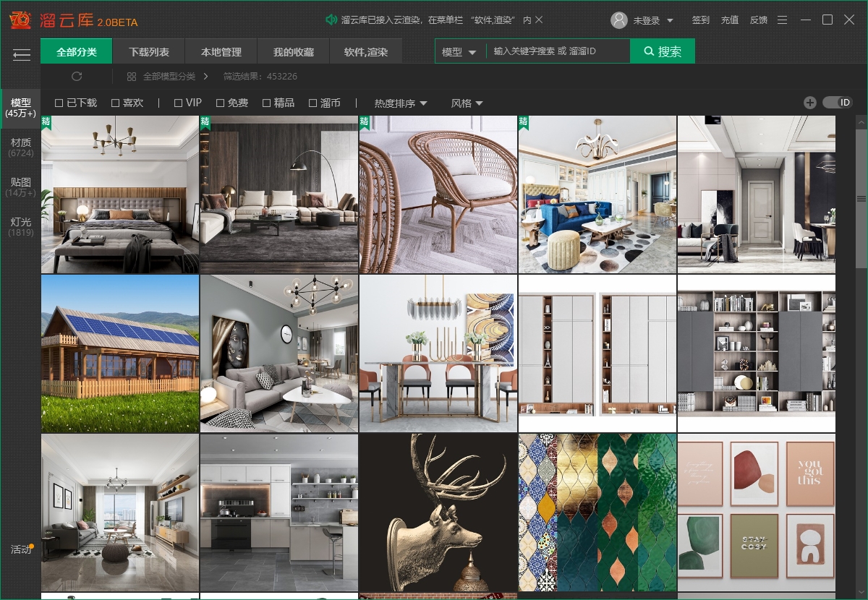Click the refresh icon
The height and width of the screenshot is (600, 868).
[77, 76]
